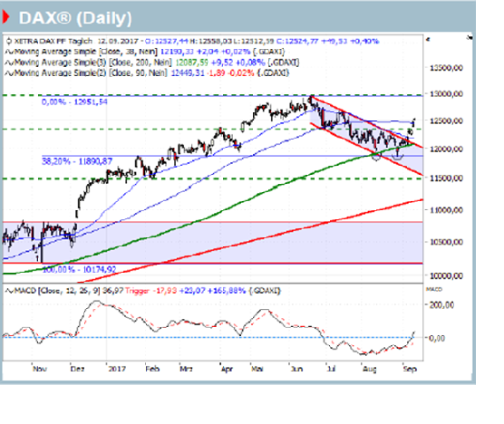Click the Sep month on the time axis

[x=410, y=369]
